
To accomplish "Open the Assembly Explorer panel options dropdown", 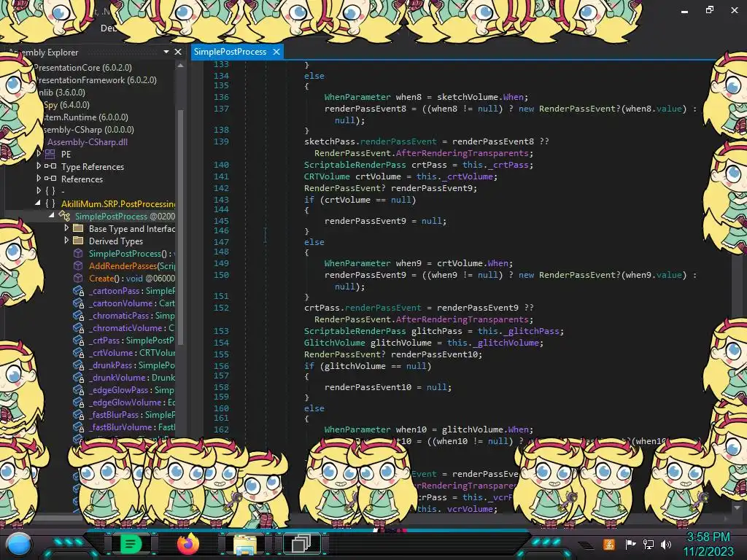I will pyautogui.click(x=166, y=52).
